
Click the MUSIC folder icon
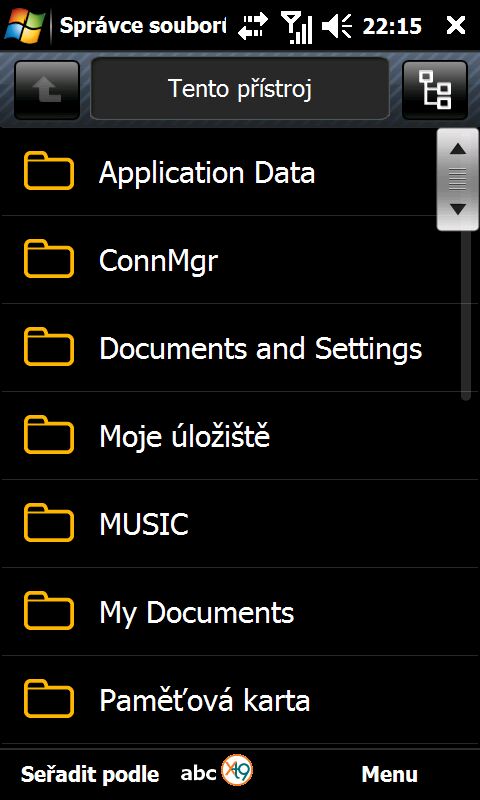48,523
